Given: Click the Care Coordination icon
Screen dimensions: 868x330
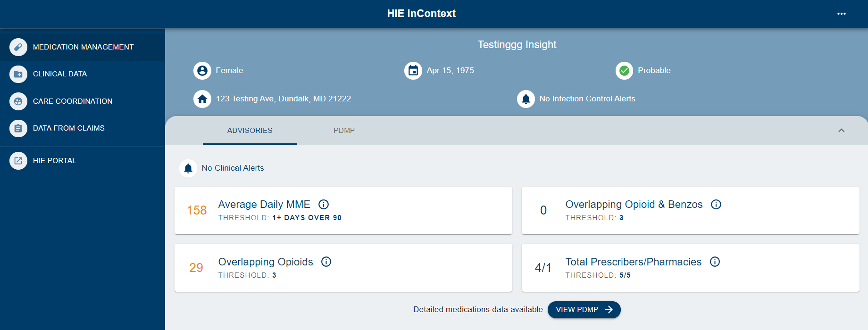Looking at the screenshot, I should point(18,101).
